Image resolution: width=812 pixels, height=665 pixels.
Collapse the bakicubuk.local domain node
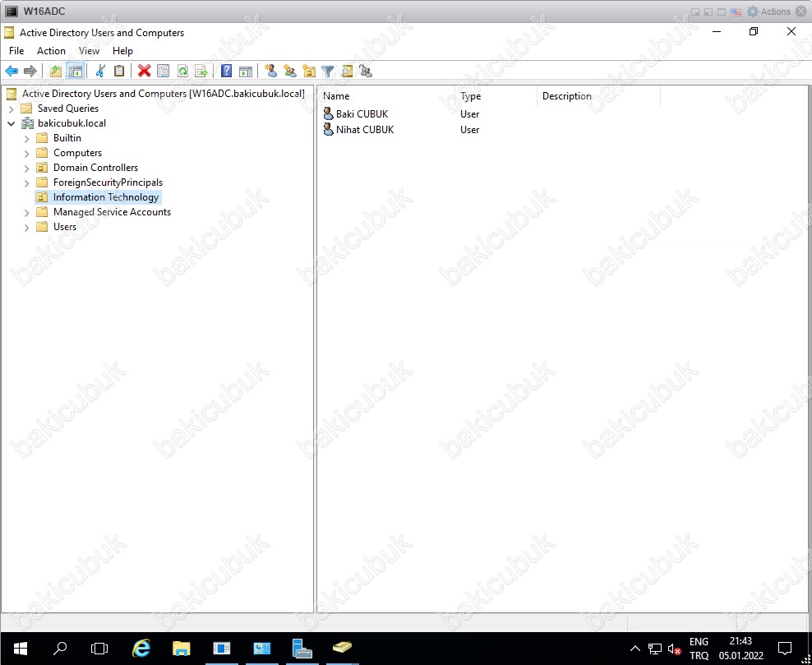point(11,123)
